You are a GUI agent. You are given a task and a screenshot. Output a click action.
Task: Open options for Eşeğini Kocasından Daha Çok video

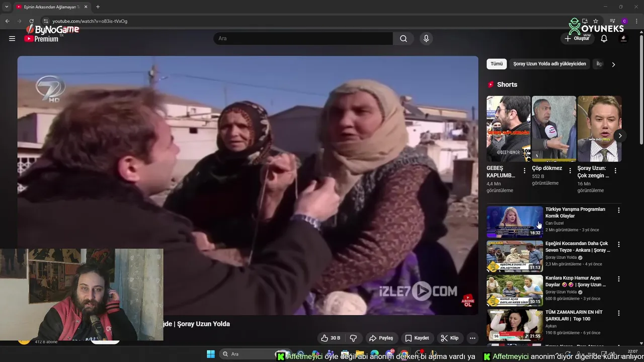coord(619,244)
